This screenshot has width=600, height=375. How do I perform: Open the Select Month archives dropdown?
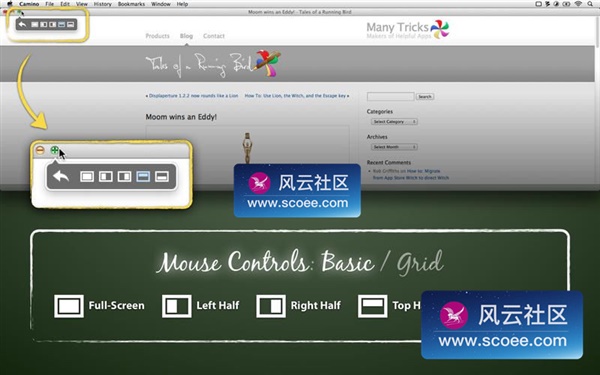tap(394, 147)
